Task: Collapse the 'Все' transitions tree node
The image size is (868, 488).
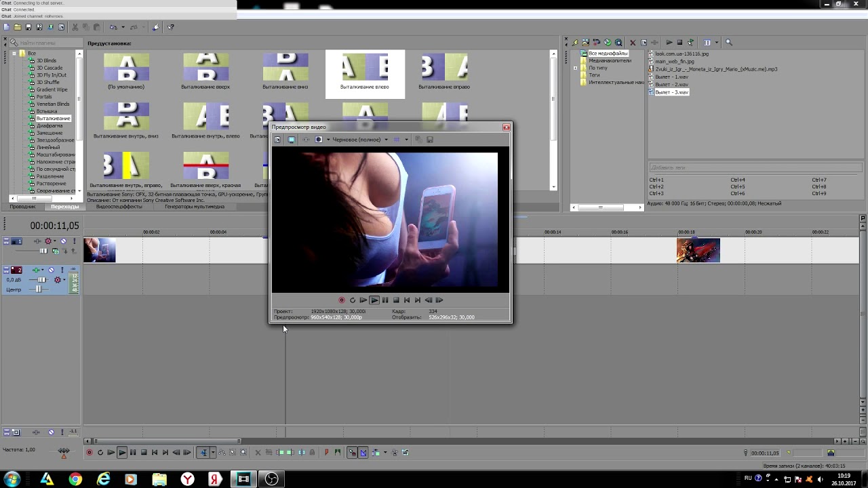Action: [x=14, y=53]
